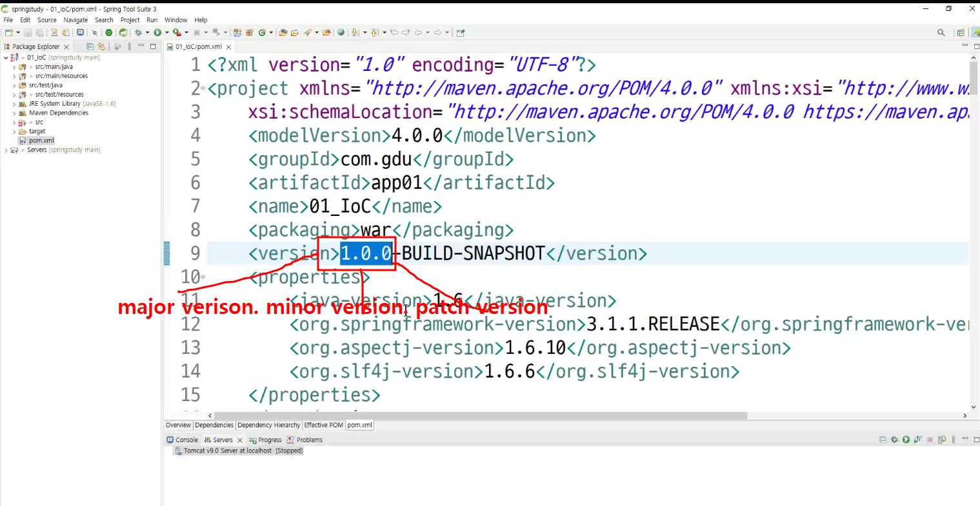Click the Debug bug icon
Image resolution: width=980 pixels, height=506 pixels.
[x=138, y=32]
